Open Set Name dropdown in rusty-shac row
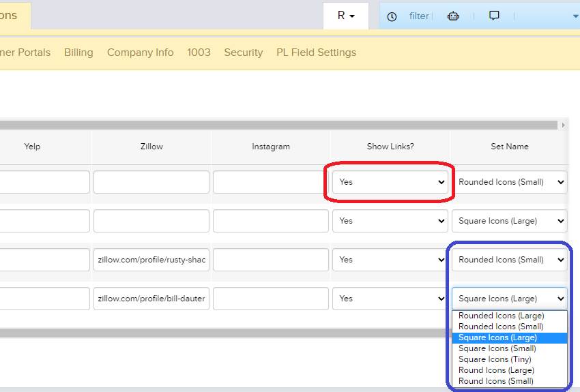Image resolution: width=580 pixels, height=392 pixels. click(510, 260)
